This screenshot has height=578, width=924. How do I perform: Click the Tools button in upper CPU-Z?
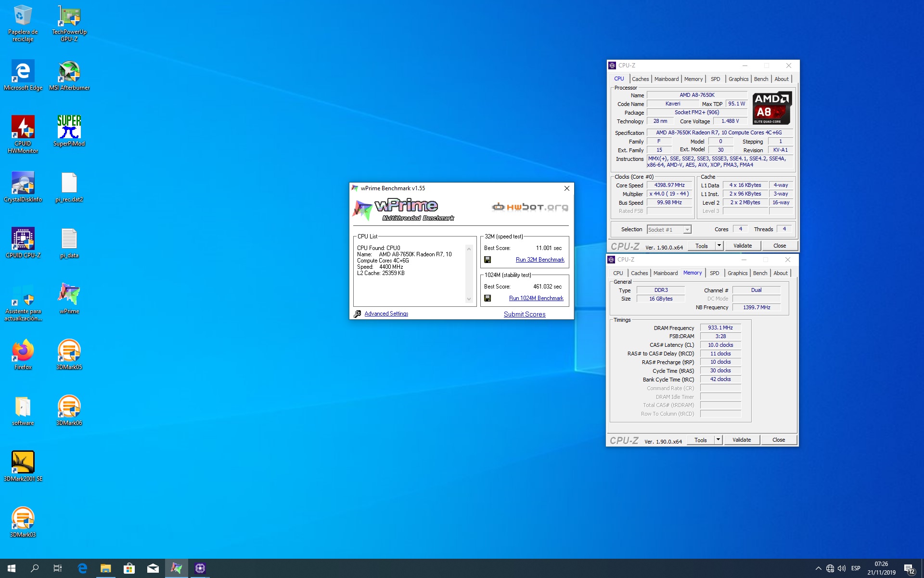click(702, 246)
